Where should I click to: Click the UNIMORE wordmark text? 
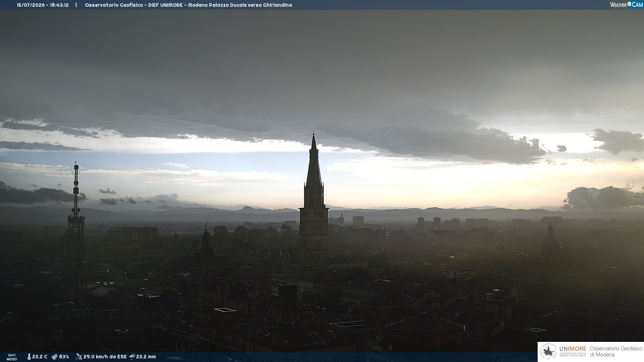tap(573, 349)
